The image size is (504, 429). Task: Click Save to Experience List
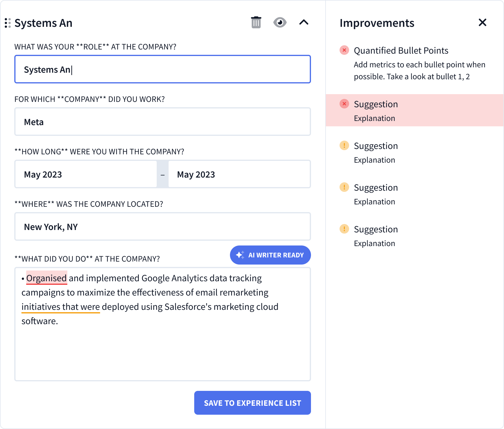[252, 403]
